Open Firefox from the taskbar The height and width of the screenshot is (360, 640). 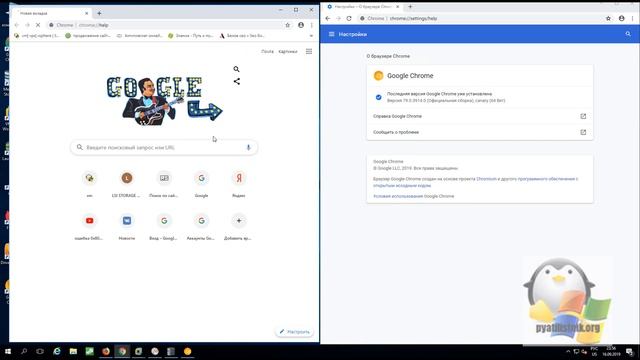pyautogui.click(x=106, y=351)
